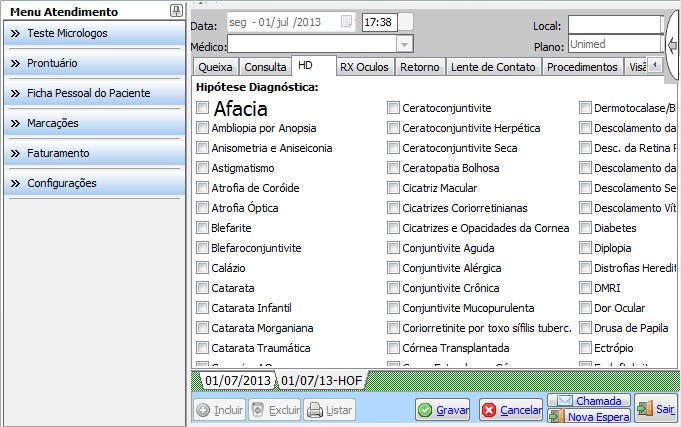Expand the Faturamento menu section
The width and height of the screenshot is (681, 427).
(x=93, y=153)
